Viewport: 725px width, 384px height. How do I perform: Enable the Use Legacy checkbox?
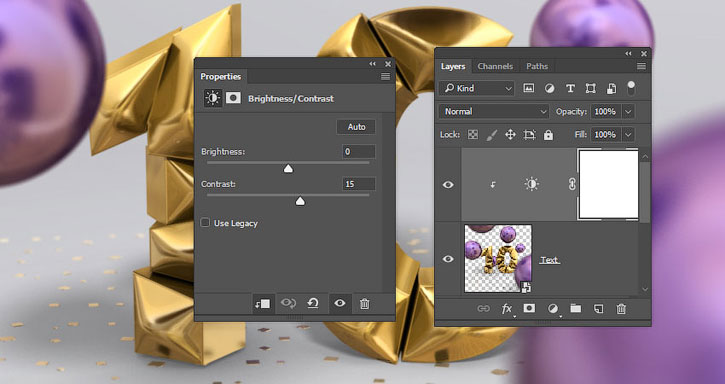[205, 223]
